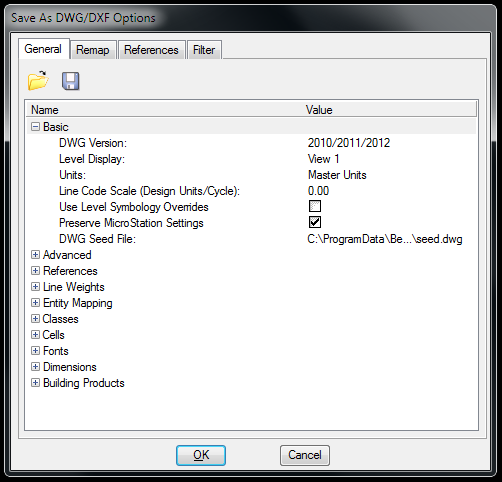Expand the Line Weights section
This screenshot has height=482, width=502.
[35, 287]
